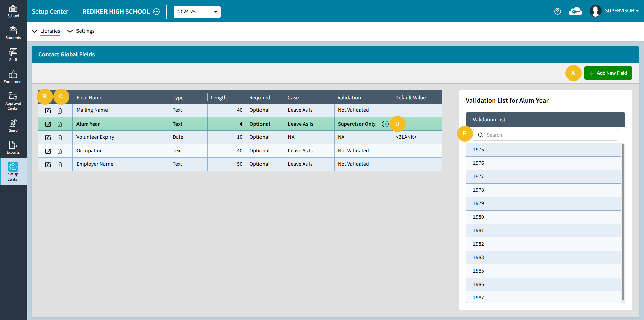Open the options ellipsis beside Rediker High School

(x=156, y=12)
